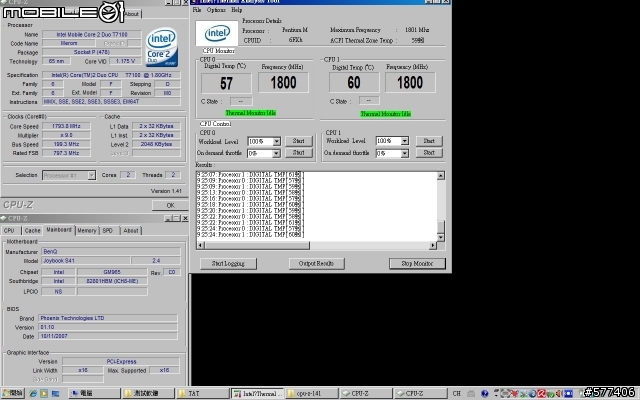Viewport: 640px width, 400px height.
Task: Open the Help menu in Thermal Analysis Tool
Action: point(237,10)
